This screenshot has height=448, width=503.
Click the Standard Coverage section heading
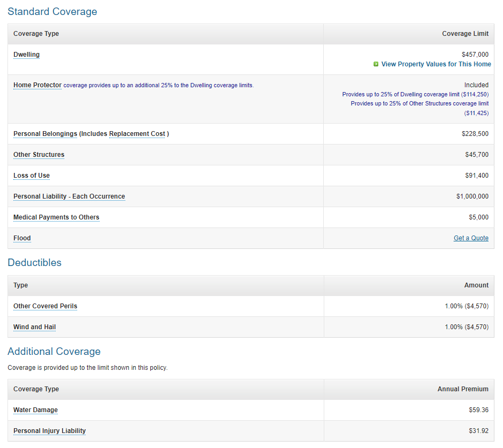(52, 11)
